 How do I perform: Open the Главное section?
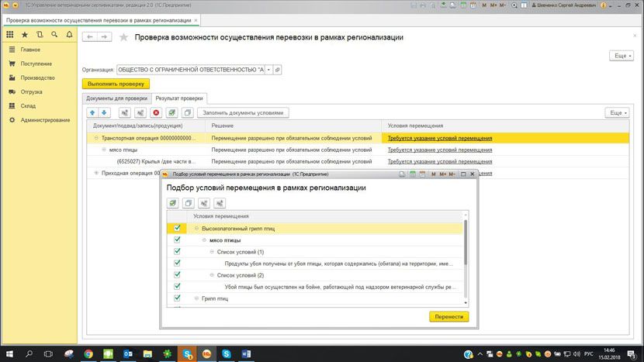[30, 50]
